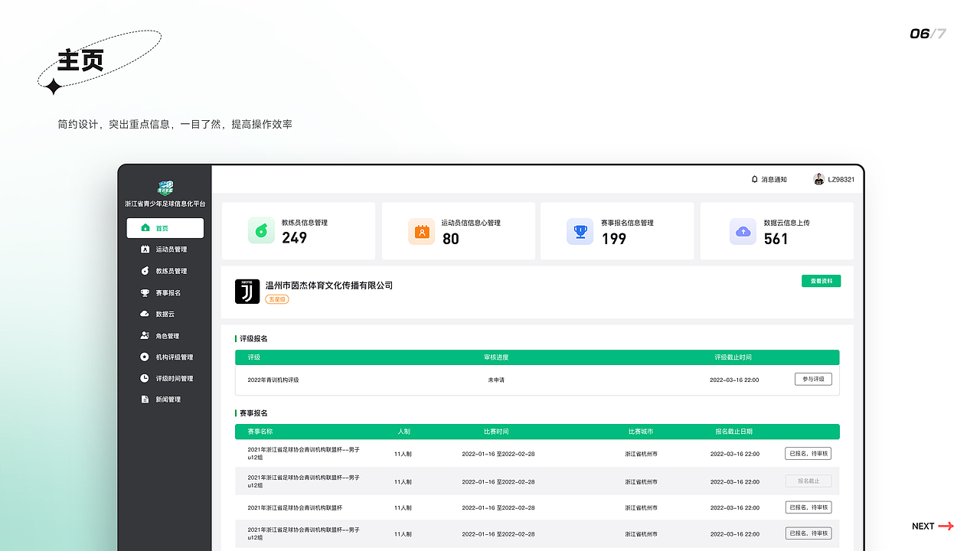Click the 参与评级 button

pyautogui.click(x=813, y=379)
